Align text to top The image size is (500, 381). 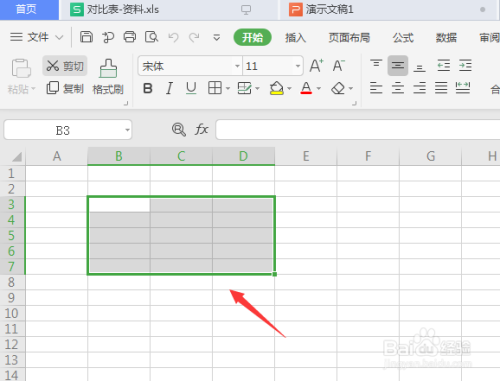[x=376, y=63]
